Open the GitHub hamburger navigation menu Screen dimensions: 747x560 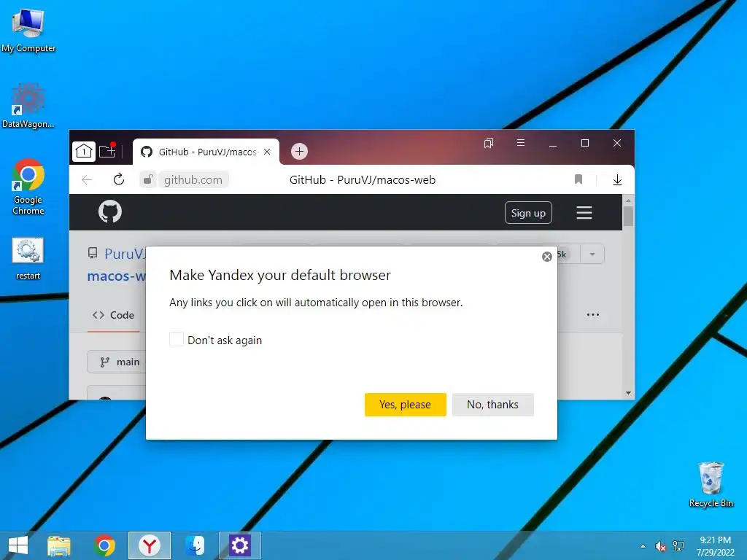point(584,212)
